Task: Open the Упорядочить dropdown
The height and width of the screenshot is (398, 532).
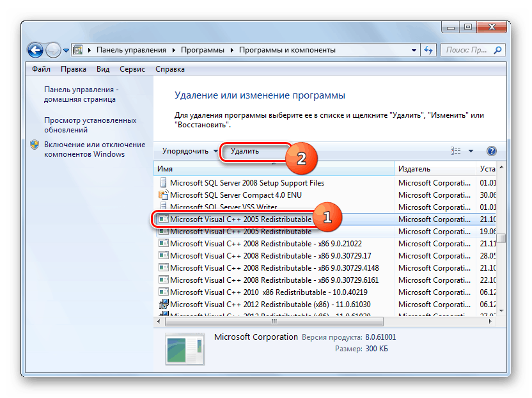Action: 189,151
